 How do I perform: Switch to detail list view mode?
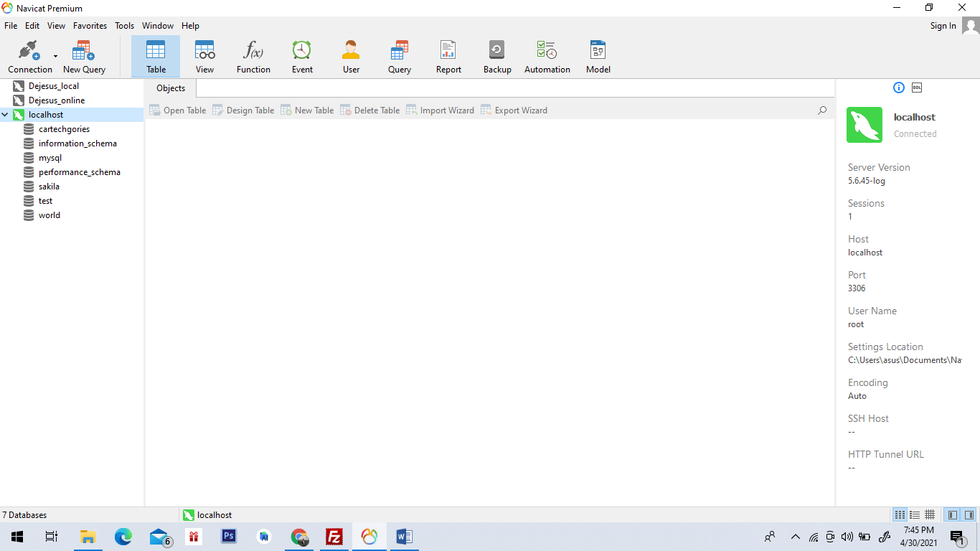click(915, 515)
